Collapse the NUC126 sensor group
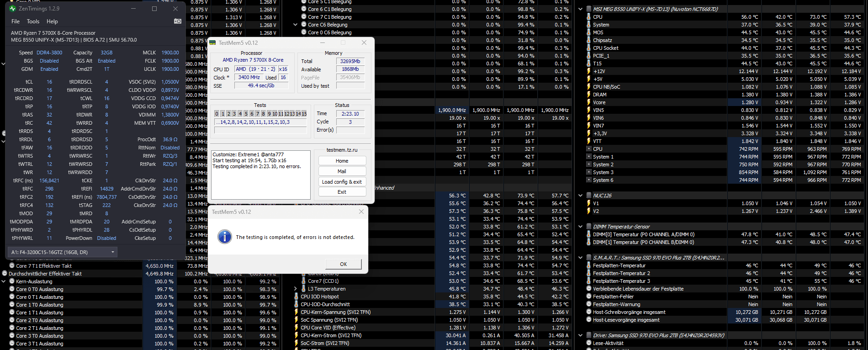Image resolution: width=868 pixels, height=350 pixels. 580,196
